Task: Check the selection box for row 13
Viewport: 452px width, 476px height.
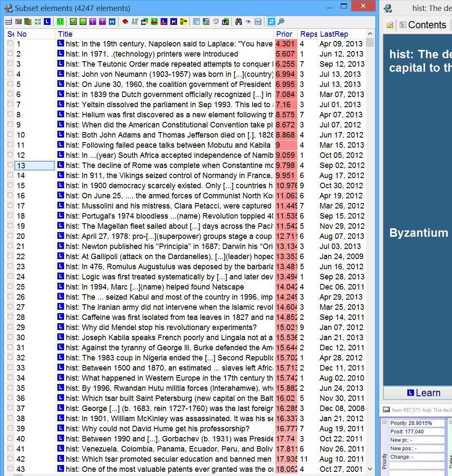Action: point(10,165)
